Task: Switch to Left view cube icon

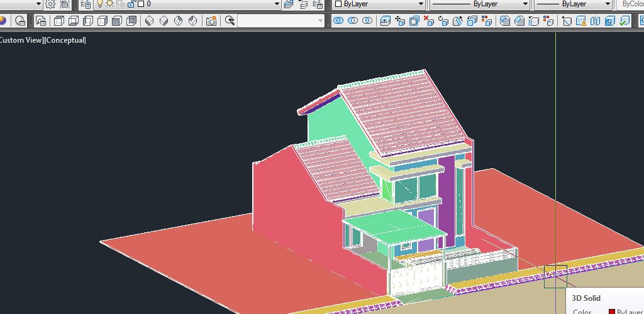Action: (88, 21)
